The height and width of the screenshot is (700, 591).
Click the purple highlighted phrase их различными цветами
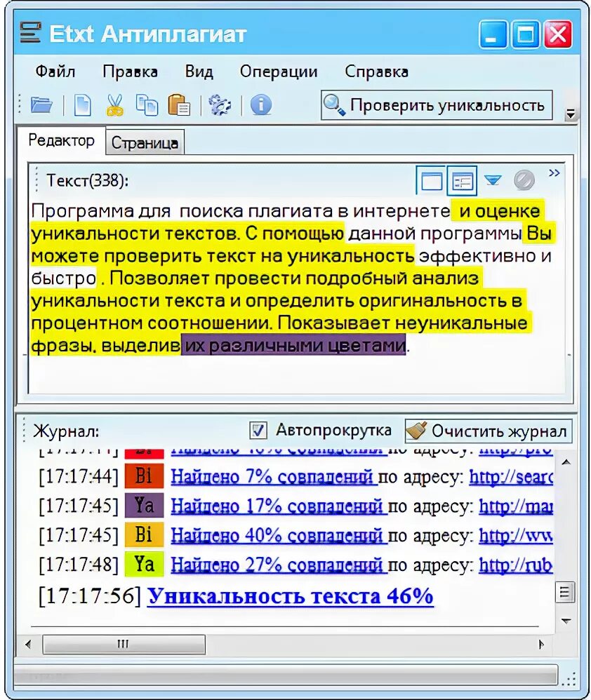pyautogui.click(x=293, y=345)
